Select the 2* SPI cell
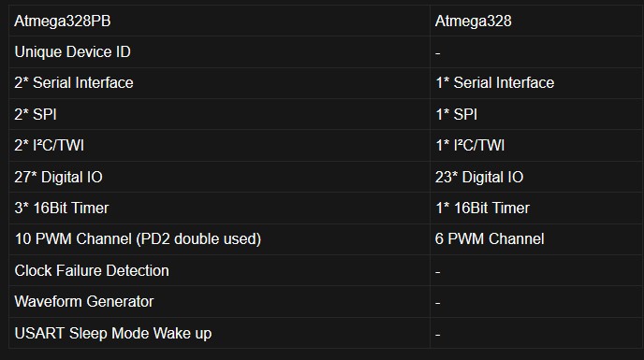This screenshot has height=360, width=644. point(219,114)
